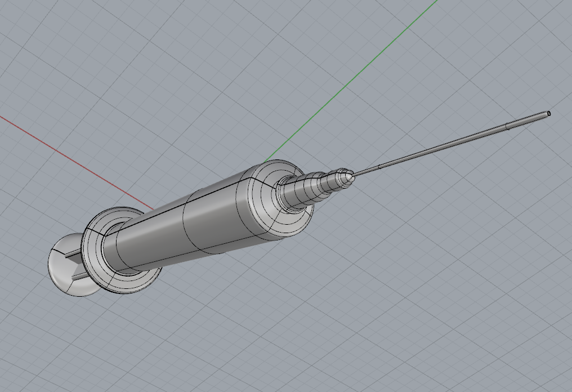Pick the thin needle shaft
Viewport: 572px width, 392px height.
pos(452,144)
